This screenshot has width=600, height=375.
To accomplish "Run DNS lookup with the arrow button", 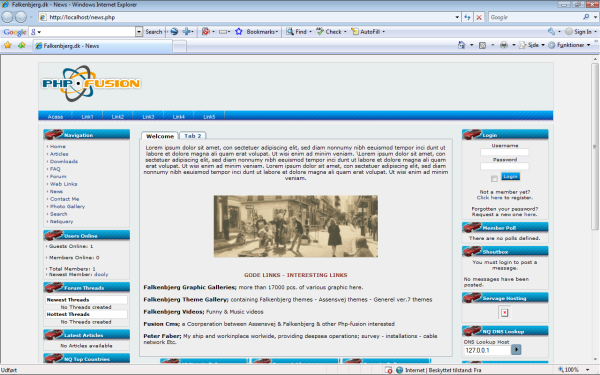I will 516,349.
